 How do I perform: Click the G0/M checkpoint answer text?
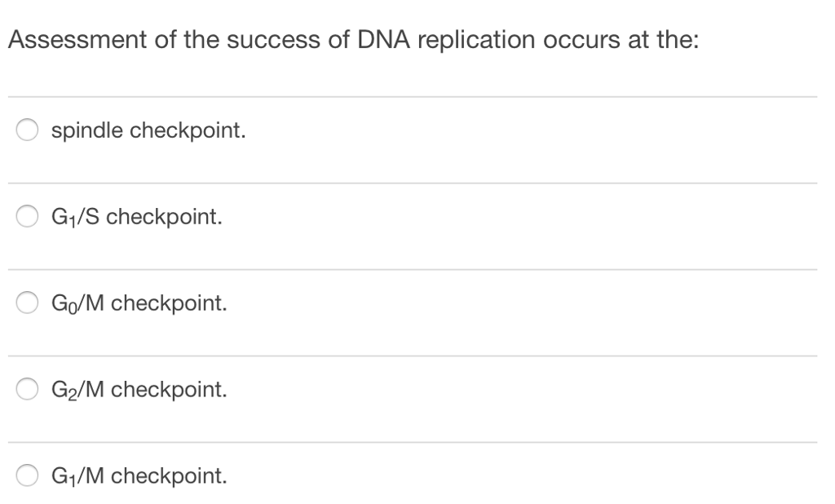click(x=139, y=302)
